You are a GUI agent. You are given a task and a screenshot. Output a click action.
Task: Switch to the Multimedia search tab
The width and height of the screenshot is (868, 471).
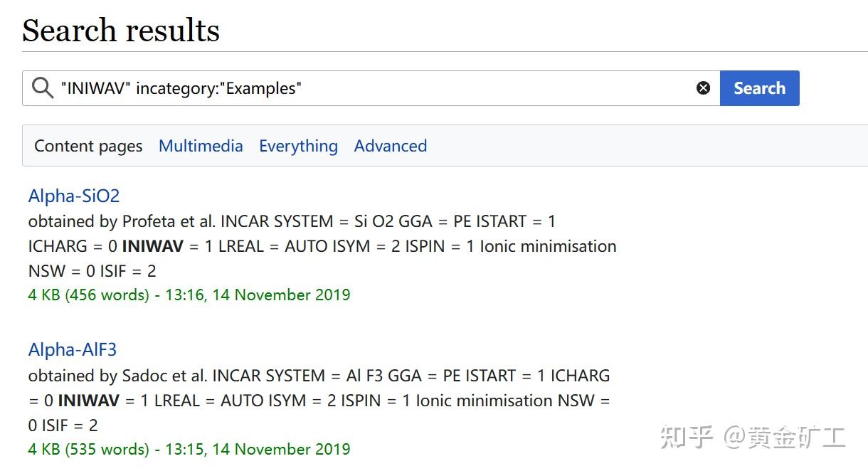coord(201,146)
